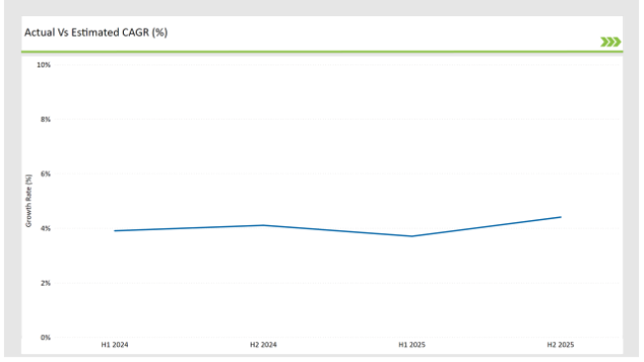Click the line dip at H1 2025

pyautogui.click(x=412, y=236)
